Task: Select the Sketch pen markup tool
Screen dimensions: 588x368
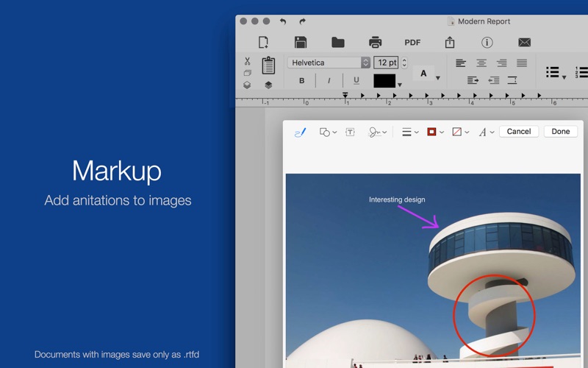Action: coord(300,132)
